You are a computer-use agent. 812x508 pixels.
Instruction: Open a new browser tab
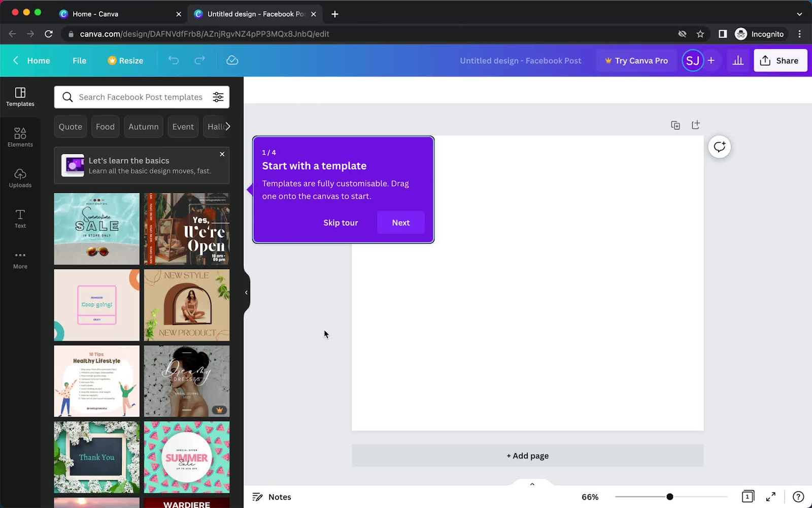[x=335, y=14]
